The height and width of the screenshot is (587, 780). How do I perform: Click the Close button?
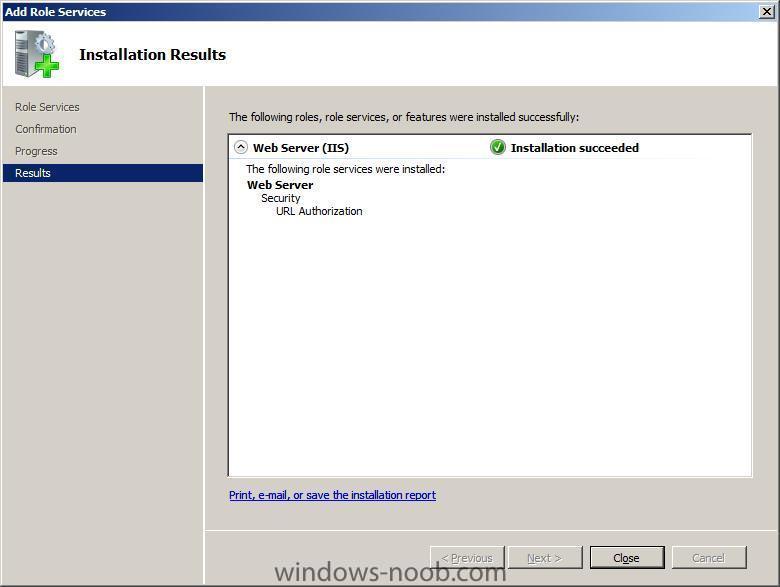pos(627,558)
